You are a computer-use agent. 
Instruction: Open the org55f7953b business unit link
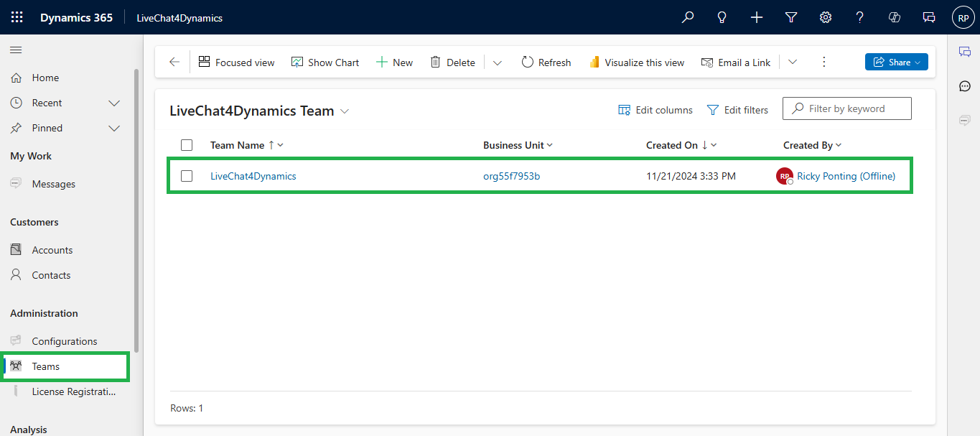(511, 176)
